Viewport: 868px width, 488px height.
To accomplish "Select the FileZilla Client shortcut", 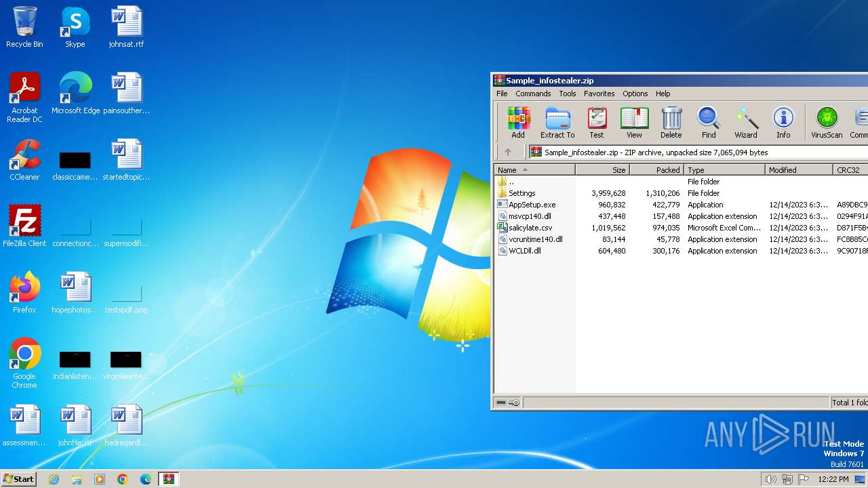I will coord(24,226).
